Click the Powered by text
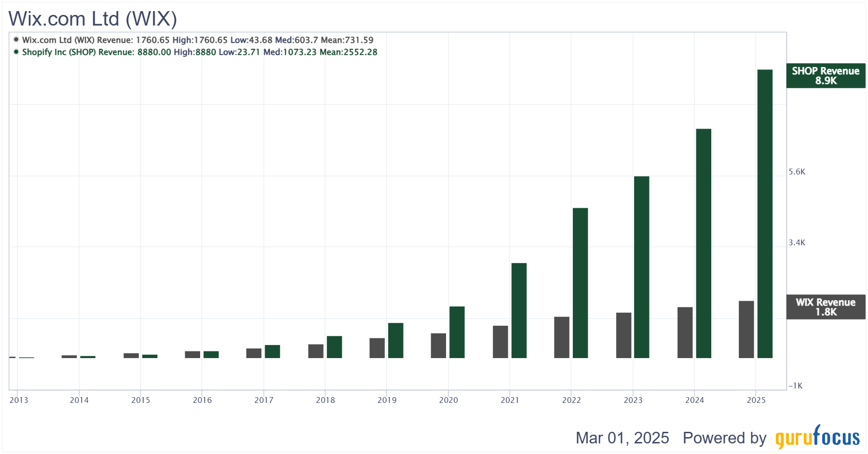The width and height of the screenshot is (868, 454). tap(724, 438)
